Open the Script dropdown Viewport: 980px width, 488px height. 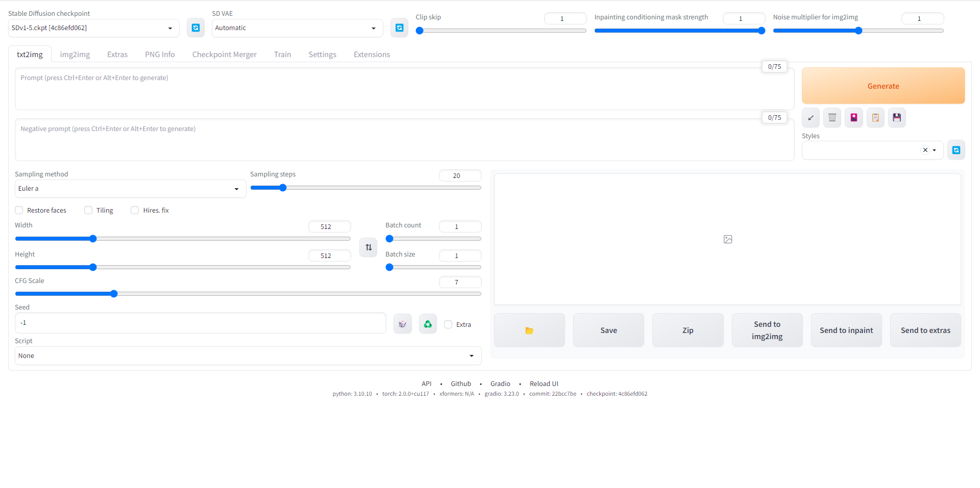point(248,356)
